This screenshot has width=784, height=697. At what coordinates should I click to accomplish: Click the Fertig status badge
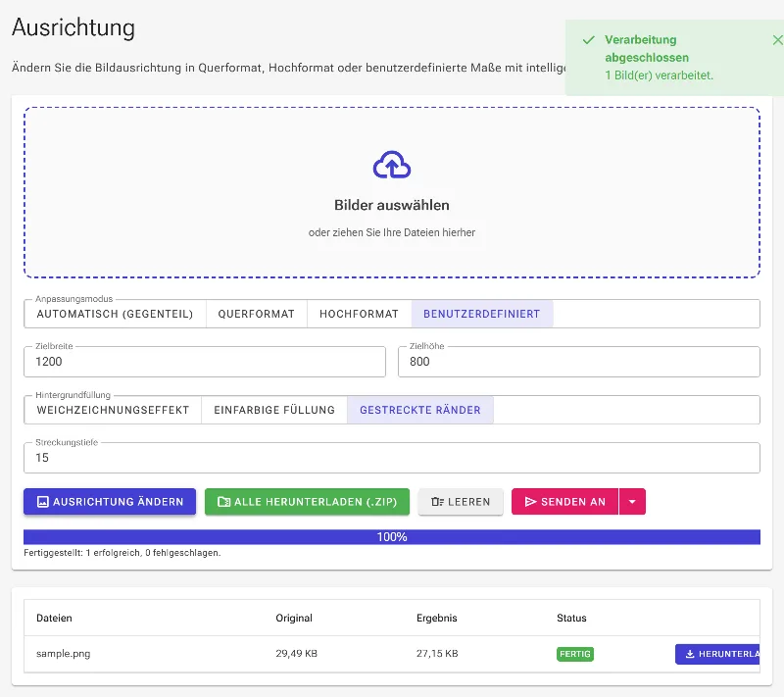(x=575, y=654)
